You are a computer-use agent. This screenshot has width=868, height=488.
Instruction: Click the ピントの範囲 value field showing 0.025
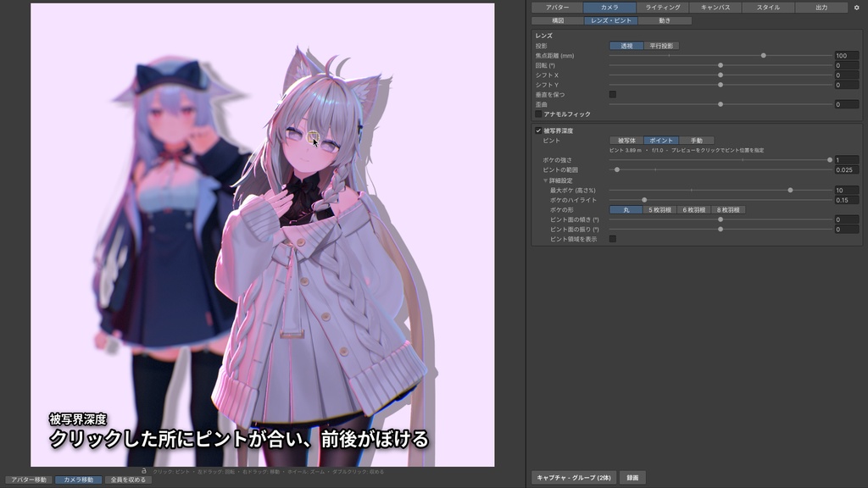click(x=847, y=169)
